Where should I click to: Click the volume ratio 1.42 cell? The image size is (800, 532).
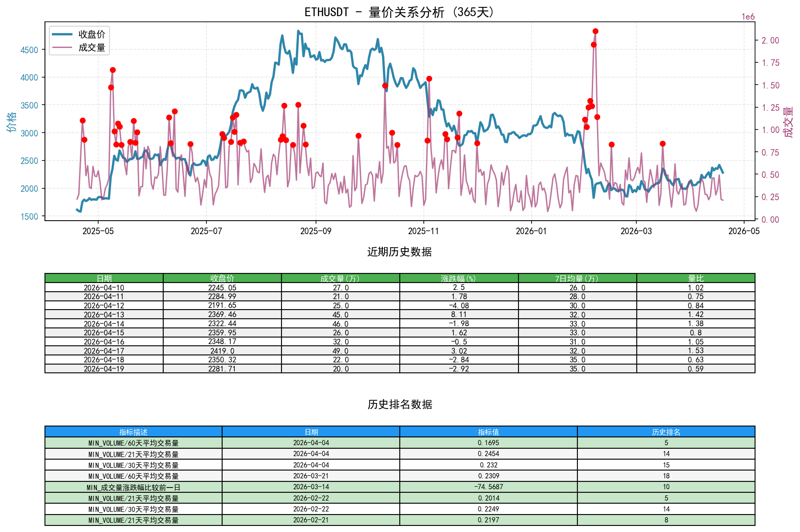[696, 314]
